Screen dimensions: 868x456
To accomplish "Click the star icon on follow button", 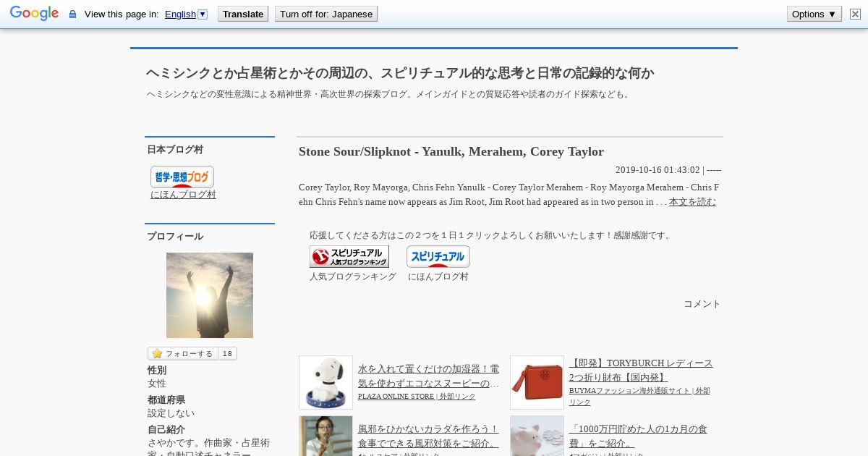I will click(157, 353).
